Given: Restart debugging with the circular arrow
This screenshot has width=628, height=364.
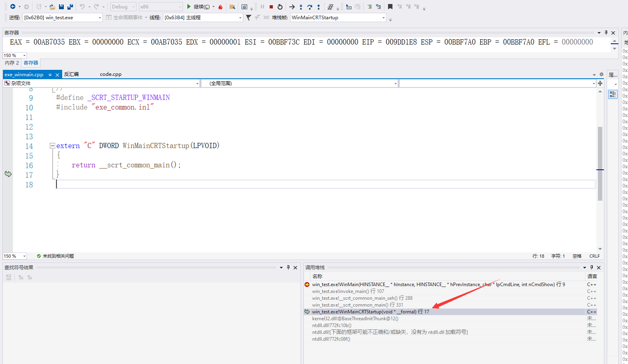Looking at the screenshot, I should (280, 7).
